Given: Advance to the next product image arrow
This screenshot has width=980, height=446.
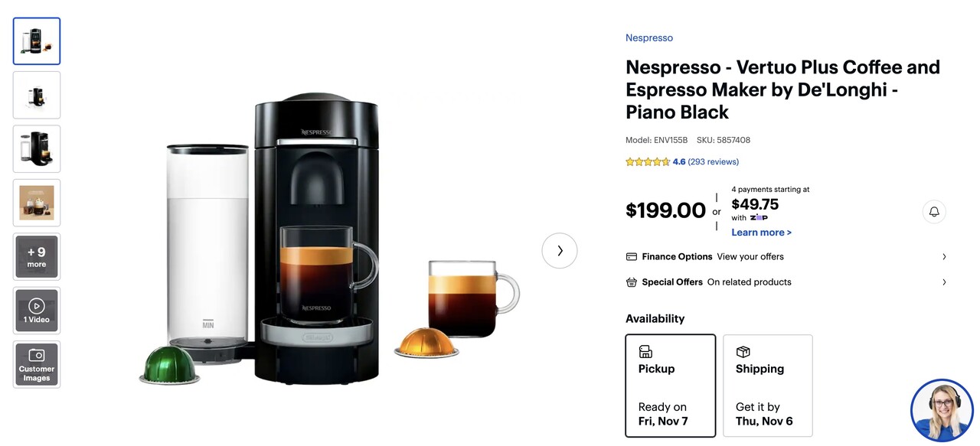Looking at the screenshot, I should click(x=560, y=250).
